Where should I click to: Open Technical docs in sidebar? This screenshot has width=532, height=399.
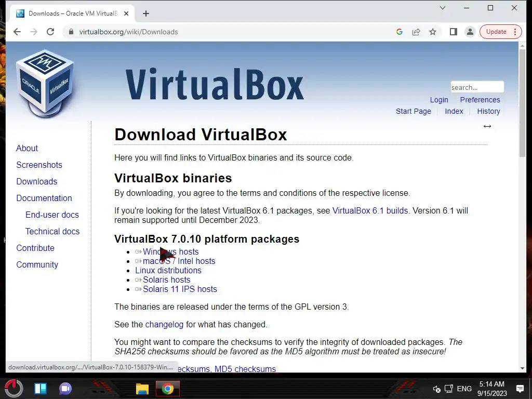(x=52, y=231)
